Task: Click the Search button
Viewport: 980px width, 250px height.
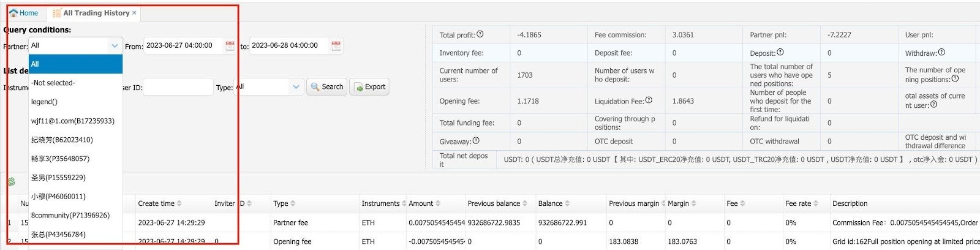Action: point(326,87)
